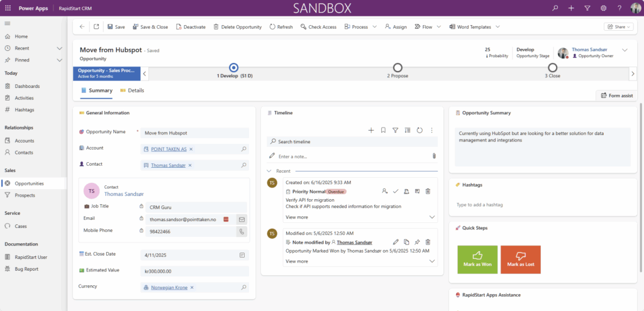Open the Word Templates dropdown arrow

(x=497, y=26)
